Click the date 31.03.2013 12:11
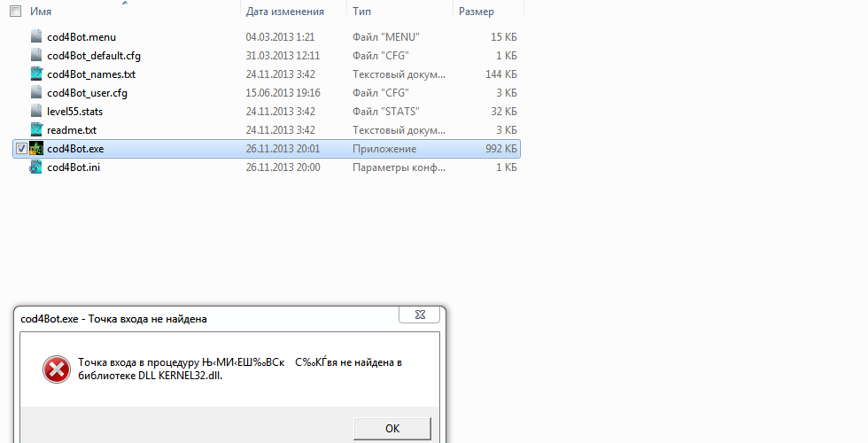This screenshot has height=443, width=868. click(x=283, y=55)
